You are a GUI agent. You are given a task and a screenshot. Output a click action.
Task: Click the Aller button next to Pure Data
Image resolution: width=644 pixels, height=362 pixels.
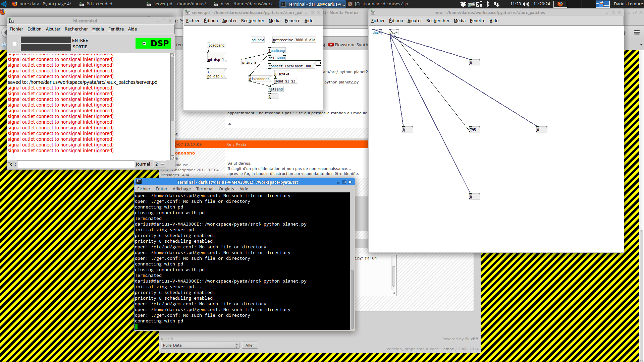250,345
